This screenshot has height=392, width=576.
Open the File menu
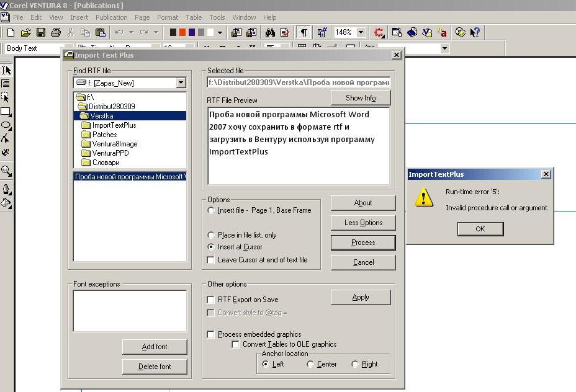(x=18, y=17)
